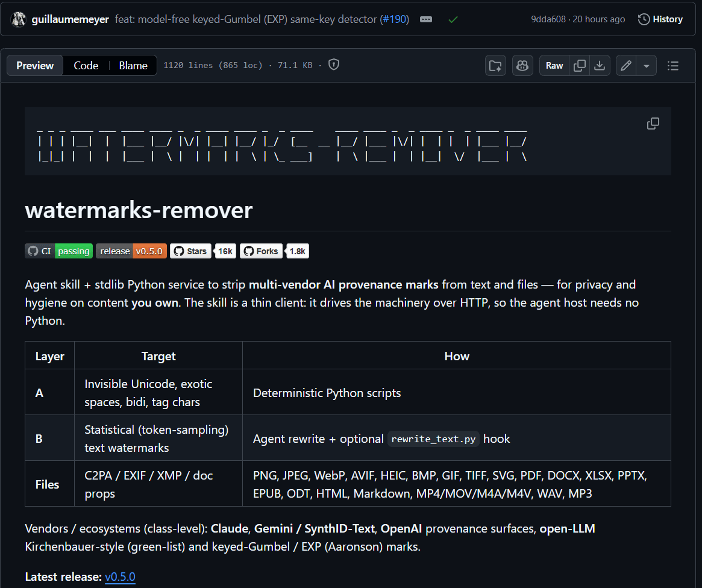The height and width of the screenshot is (588, 702).
Task: Click the Target column header
Action: [158, 356]
